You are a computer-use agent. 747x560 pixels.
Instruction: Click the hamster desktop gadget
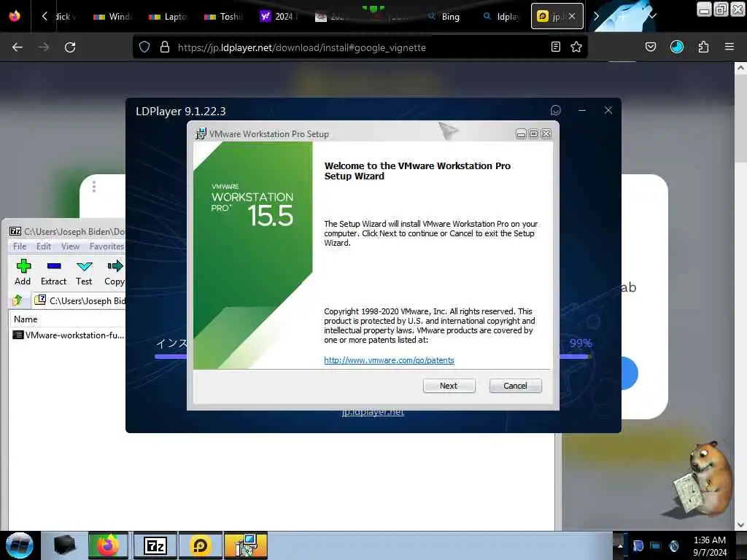pyautogui.click(x=703, y=480)
